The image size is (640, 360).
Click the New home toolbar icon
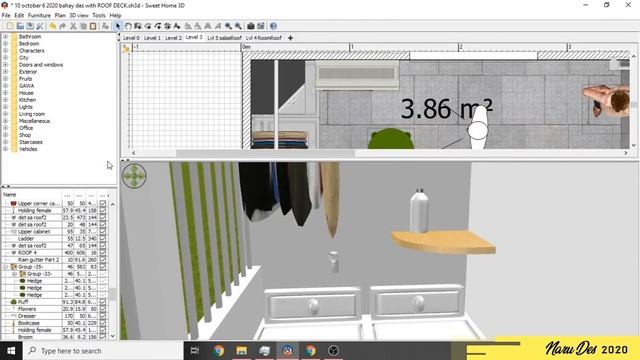coord(10,26)
